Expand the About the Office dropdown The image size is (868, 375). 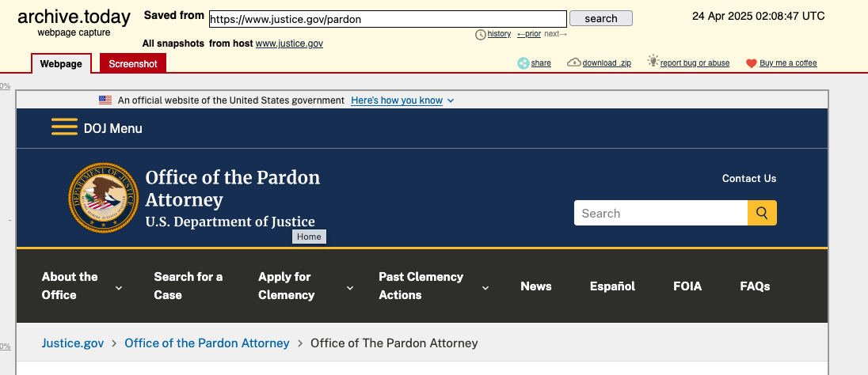[119, 288]
